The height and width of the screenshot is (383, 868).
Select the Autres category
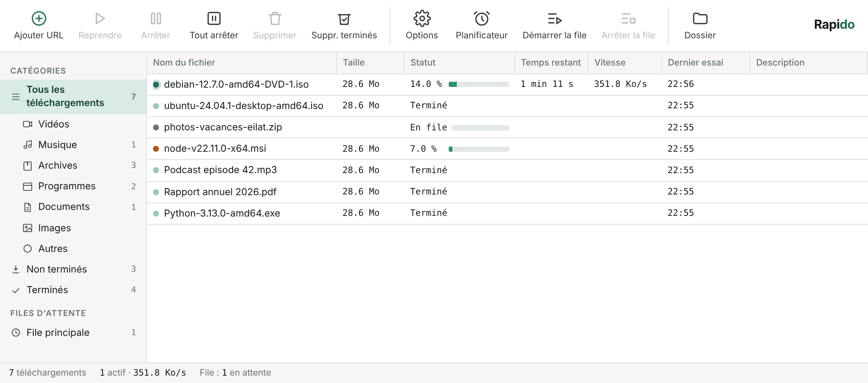74,249
